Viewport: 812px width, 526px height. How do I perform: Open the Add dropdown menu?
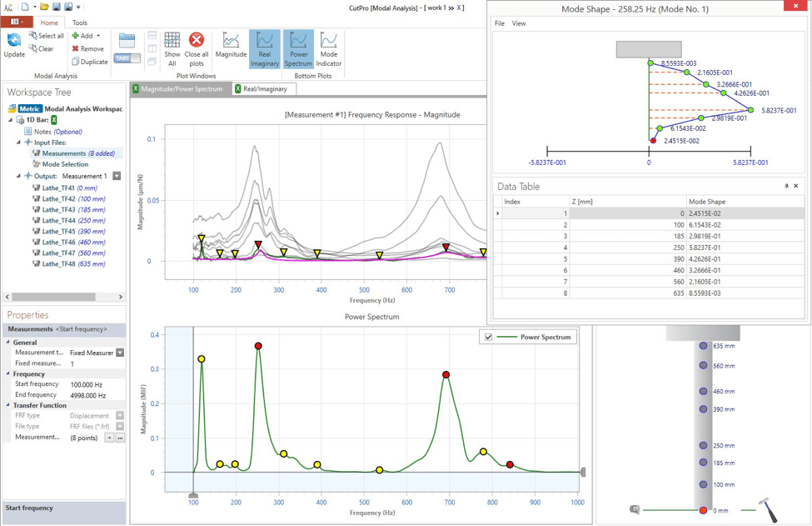(98, 36)
